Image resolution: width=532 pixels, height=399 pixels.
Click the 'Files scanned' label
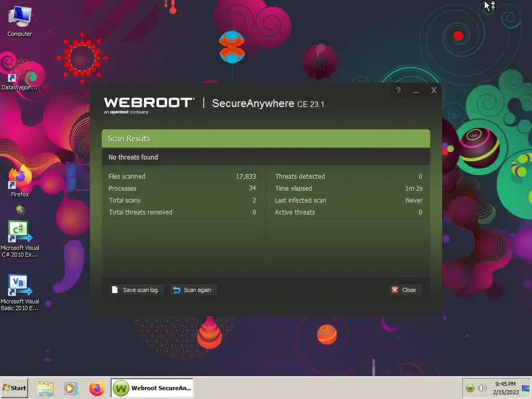pos(127,177)
